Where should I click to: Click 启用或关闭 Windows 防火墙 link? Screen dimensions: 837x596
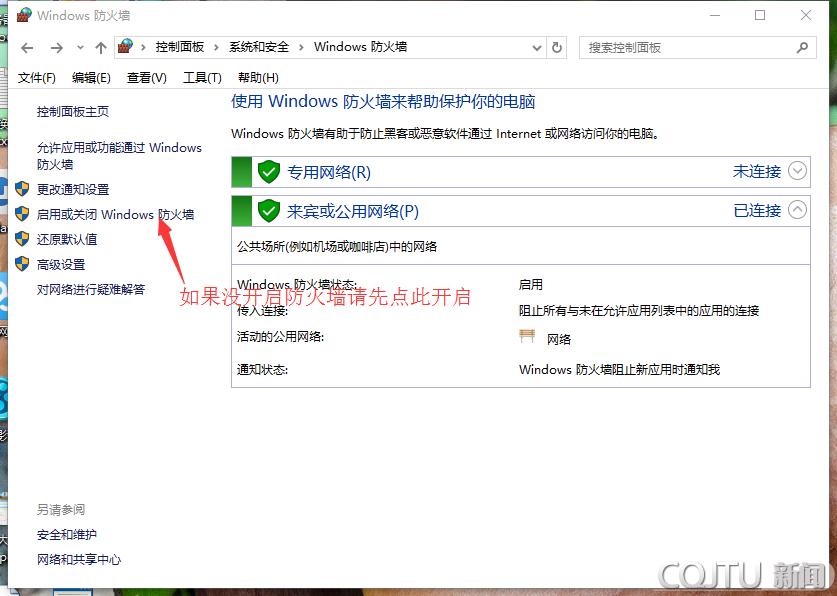pyautogui.click(x=115, y=214)
